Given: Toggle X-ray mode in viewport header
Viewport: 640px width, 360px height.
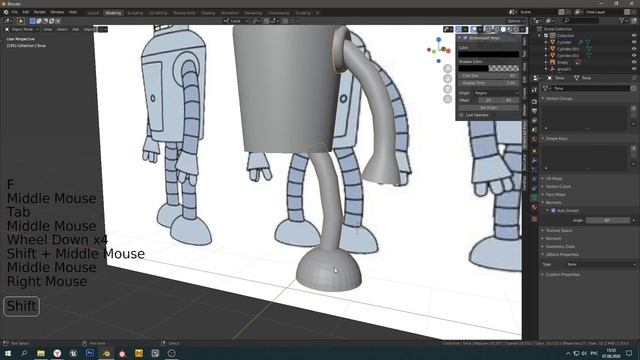Looking at the screenshot, I should [489, 29].
